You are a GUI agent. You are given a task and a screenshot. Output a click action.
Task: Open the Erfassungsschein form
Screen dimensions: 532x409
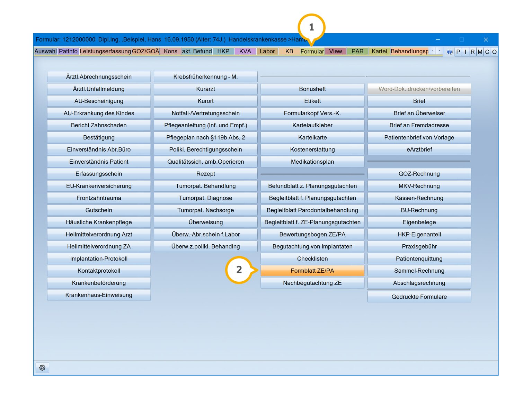[x=99, y=174]
